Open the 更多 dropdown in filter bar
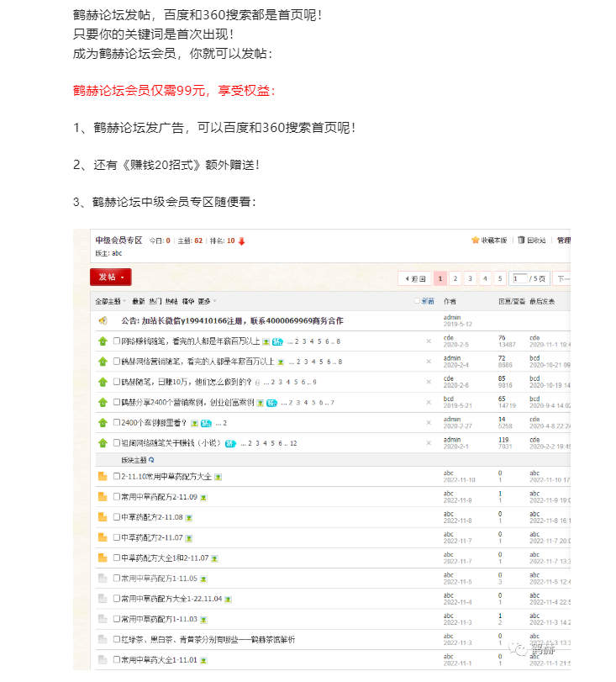The width and height of the screenshot is (616, 682). [x=207, y=300]
